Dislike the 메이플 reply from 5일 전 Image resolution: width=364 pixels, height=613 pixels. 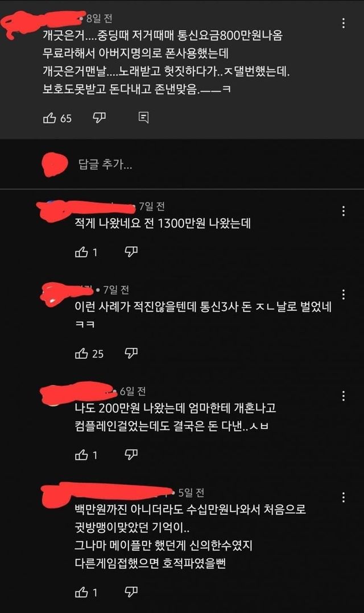(x=131, y=592)
